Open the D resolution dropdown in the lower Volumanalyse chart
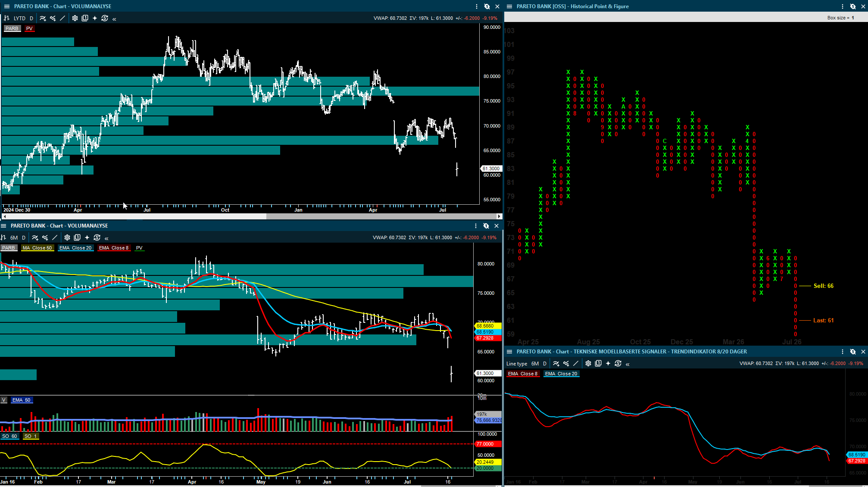The width and height of the screenshot is (868, 487). (x=24, y=237)
